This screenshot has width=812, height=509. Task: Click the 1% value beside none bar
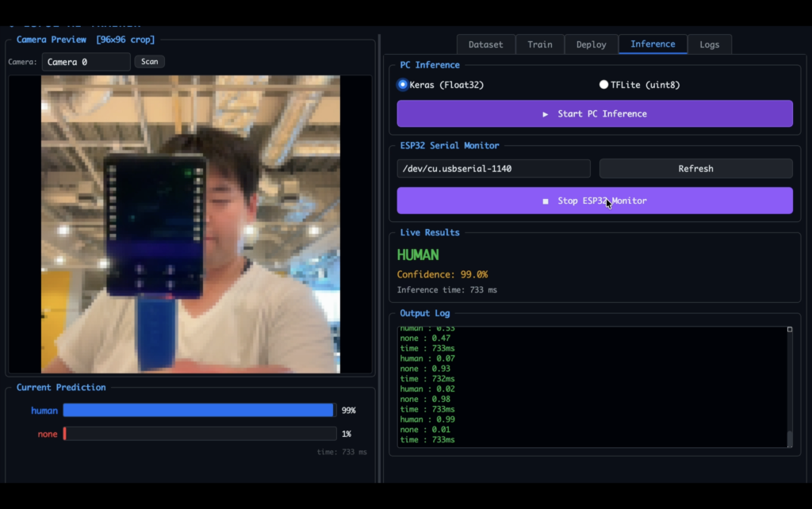point(347,434)
